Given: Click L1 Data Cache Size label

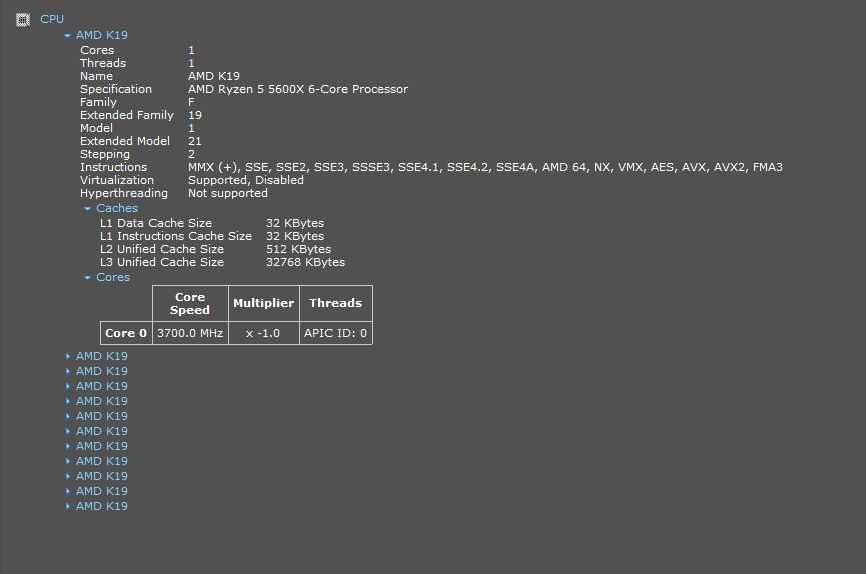Looking at the screenshot, I should click(x=156, y=223).
